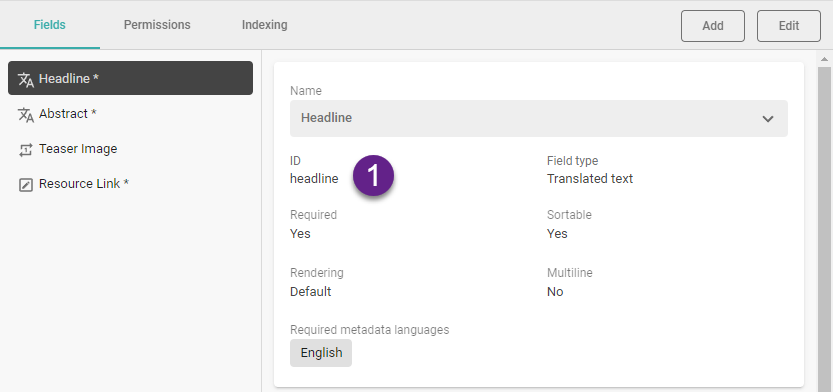Screen dimensions: 833x392
Task: Click the Edit button
Action: [x=789, y=25]
